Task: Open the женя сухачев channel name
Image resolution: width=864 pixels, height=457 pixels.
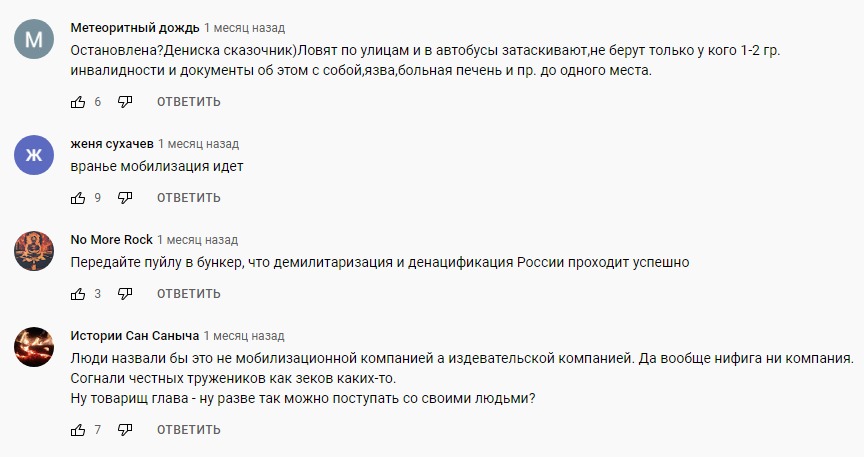Action: [x=111, y=144]
